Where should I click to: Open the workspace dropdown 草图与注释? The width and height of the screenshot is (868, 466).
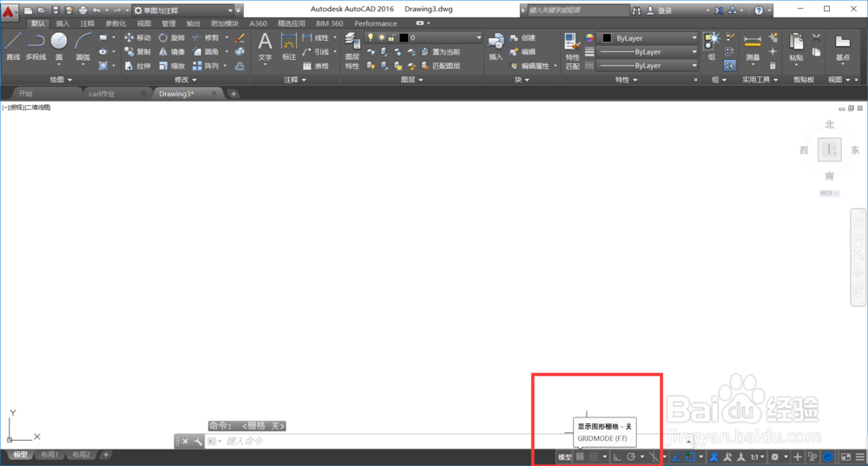183,10
